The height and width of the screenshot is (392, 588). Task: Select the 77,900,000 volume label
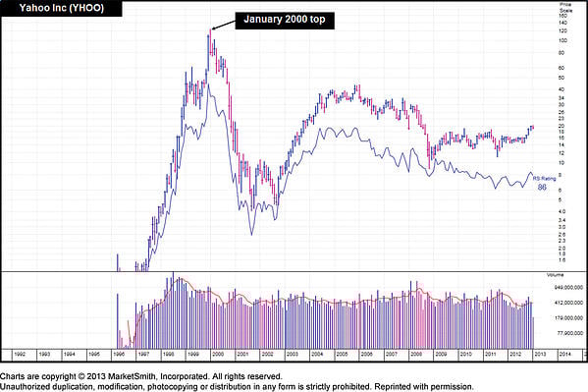(569, 333)
